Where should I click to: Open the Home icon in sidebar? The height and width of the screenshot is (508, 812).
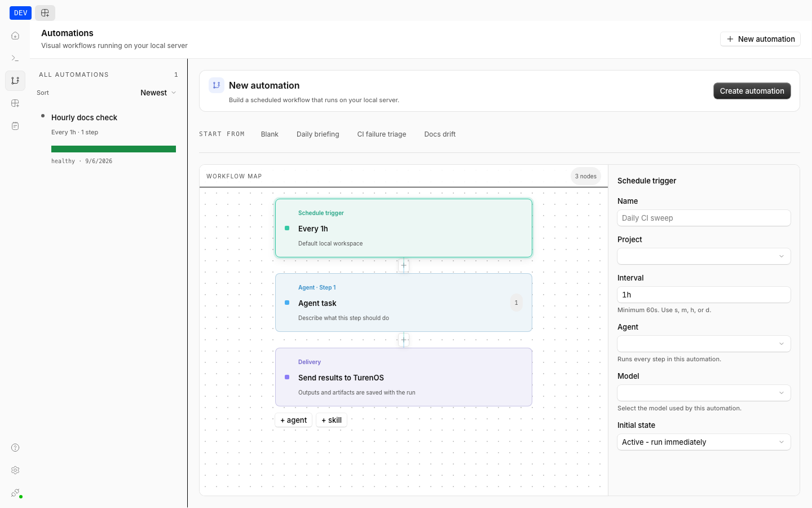(15, 36)
